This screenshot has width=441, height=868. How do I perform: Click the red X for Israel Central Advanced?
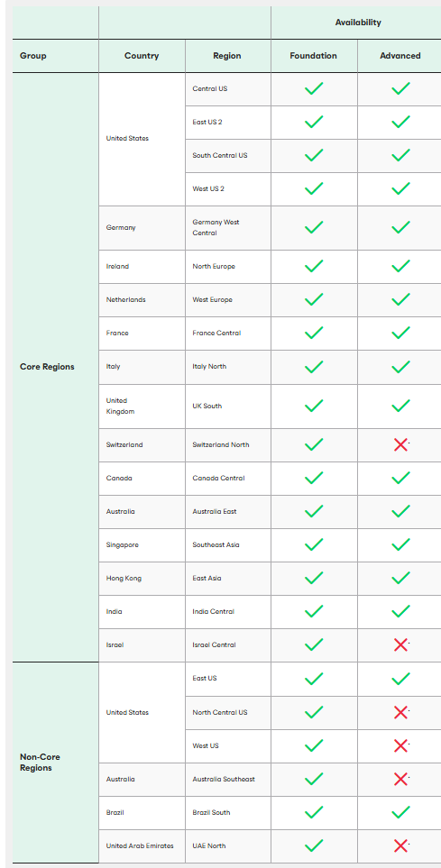pos(400,644)
